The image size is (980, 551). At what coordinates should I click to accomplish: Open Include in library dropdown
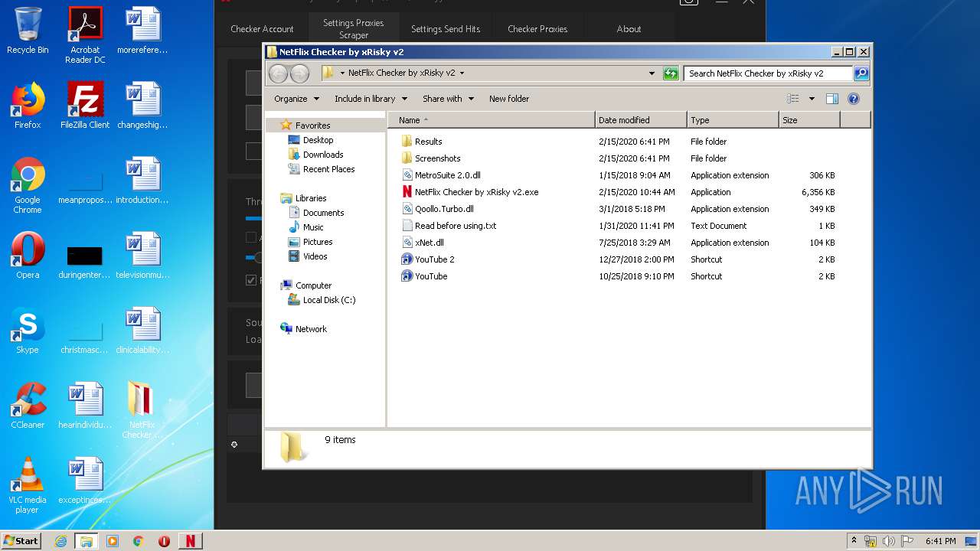click(x=371, y=99)
